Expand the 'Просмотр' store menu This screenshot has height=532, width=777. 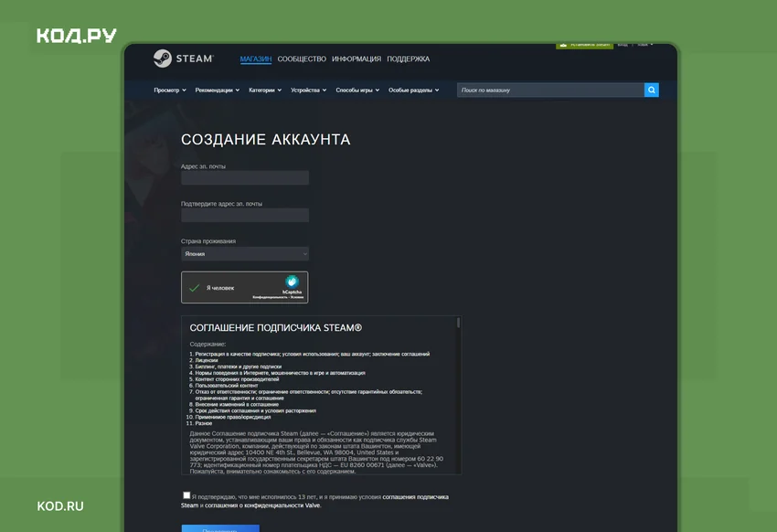tap(170, 90)
